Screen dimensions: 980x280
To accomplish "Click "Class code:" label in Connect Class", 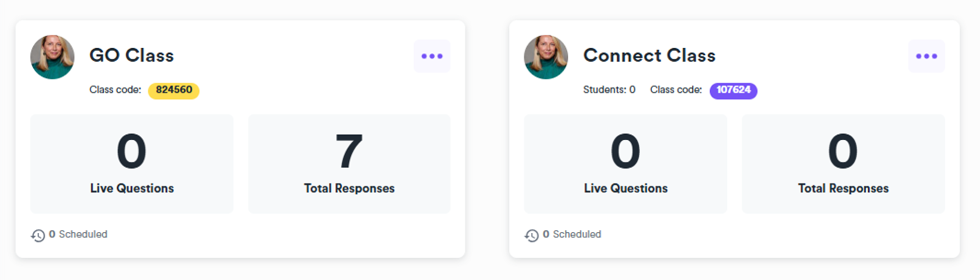I will click(x=676, y=90).
